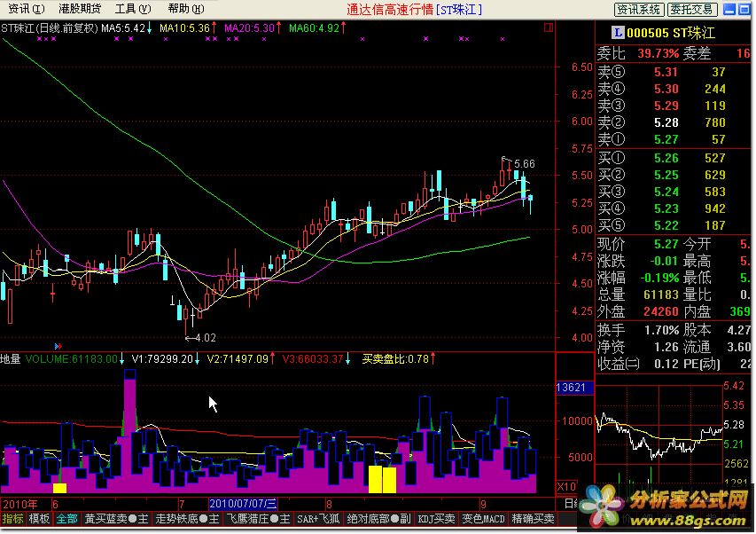This screenshot has width=756, height=534.
Task: Click the 总量 61183 value
Action: point(661,294)
